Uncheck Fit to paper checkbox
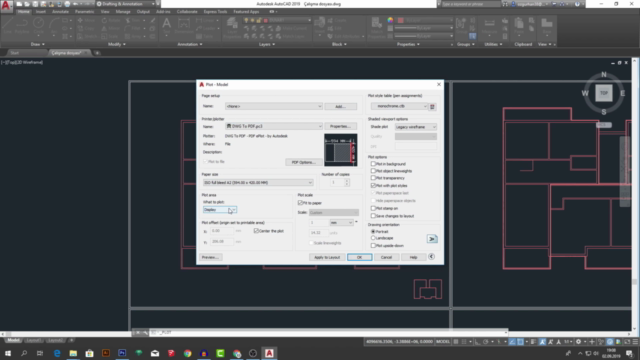 [300, 203]
